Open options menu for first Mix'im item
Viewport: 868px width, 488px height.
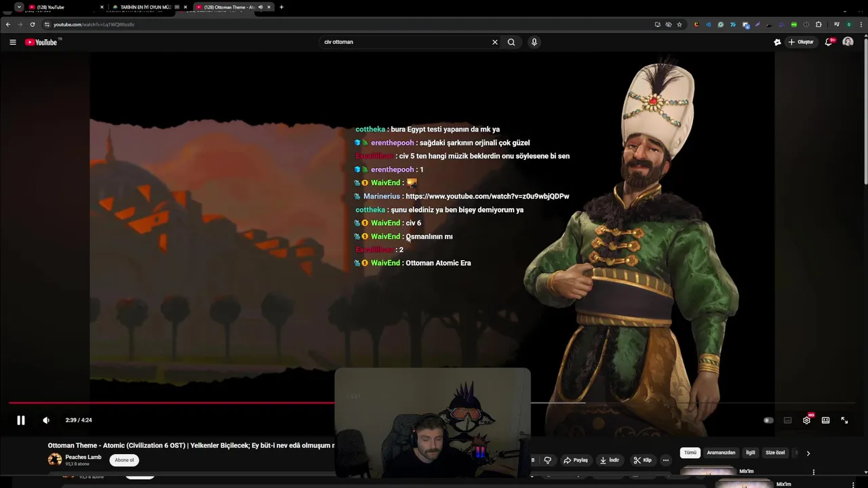coord(814,472)
